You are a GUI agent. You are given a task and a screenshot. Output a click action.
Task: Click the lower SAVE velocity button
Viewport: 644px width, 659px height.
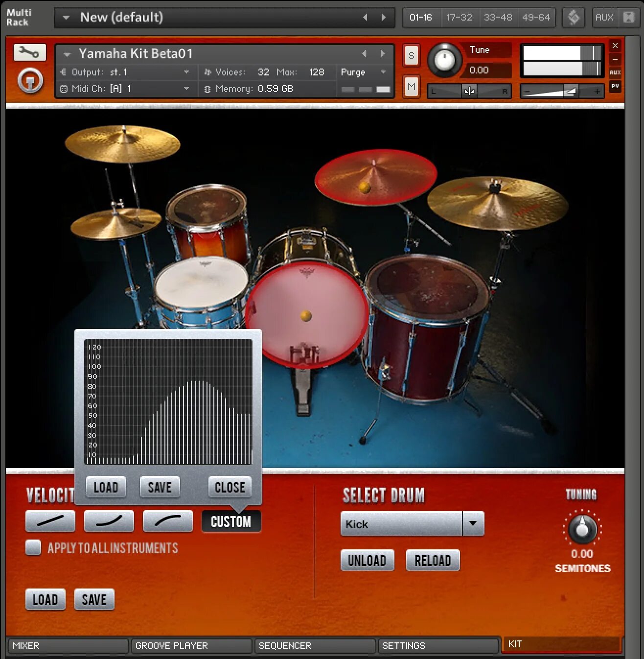click(94, 600)
